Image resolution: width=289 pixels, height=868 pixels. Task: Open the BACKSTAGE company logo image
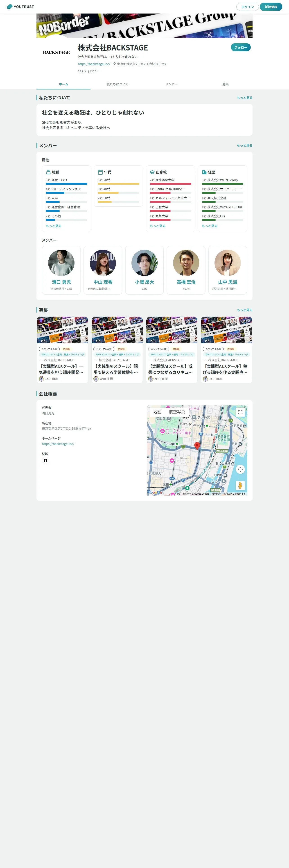point(56,53)
